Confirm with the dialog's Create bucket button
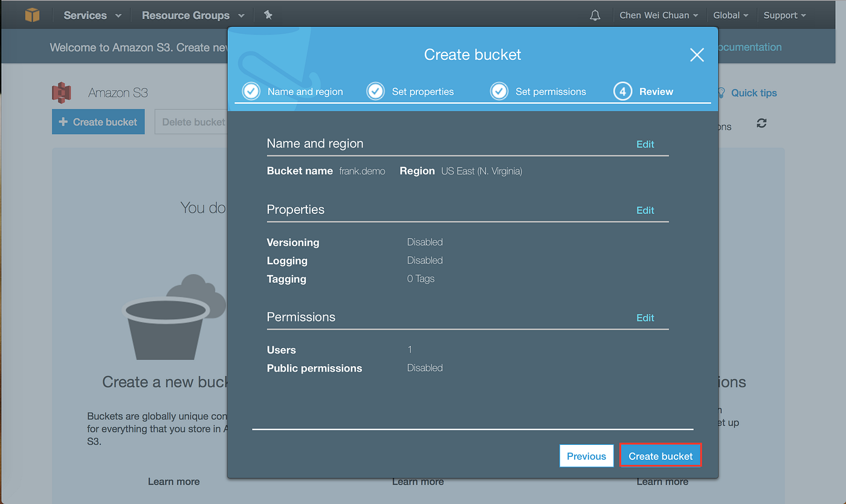The image size is (846, 504). 660,456
